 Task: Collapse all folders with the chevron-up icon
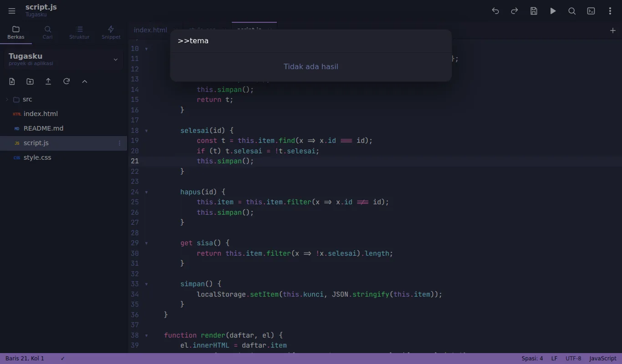(85, 81)
